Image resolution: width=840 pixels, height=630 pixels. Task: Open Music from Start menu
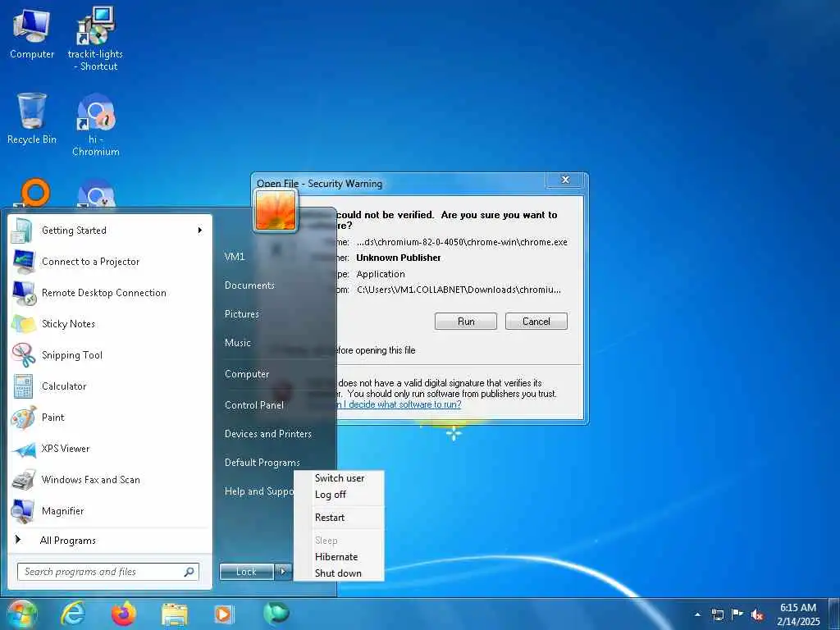[x=238, y=343]
